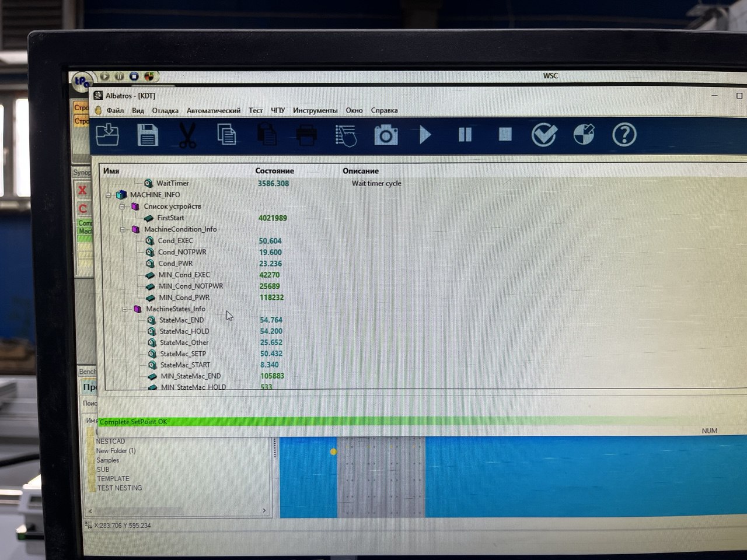Collapse the MachineStates_Info group
The image size is (747, 560).
coord(124,309)
